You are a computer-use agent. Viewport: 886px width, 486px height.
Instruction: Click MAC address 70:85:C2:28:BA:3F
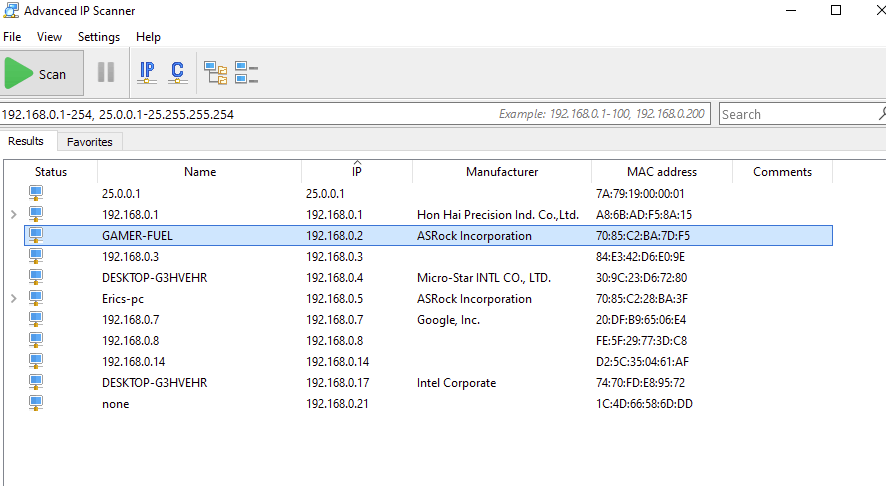point(641,299)
